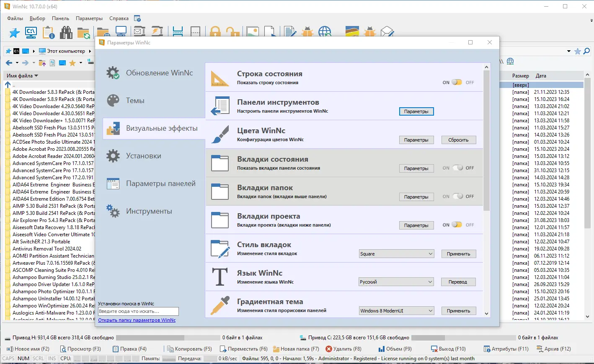Viewport: 594px width, 364px height.
Task: Expand dropdown arrow next to yellow star
Action: point(81,63)
